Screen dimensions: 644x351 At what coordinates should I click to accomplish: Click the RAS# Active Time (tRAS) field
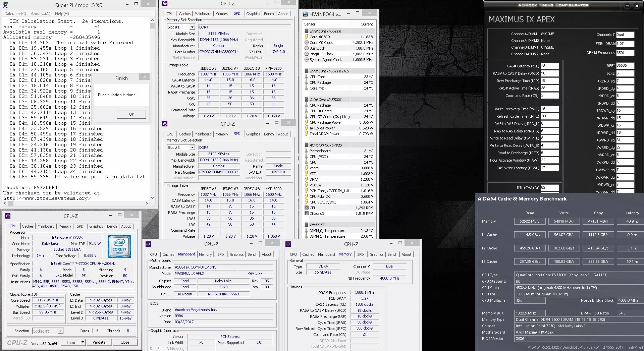click(549, 88)
